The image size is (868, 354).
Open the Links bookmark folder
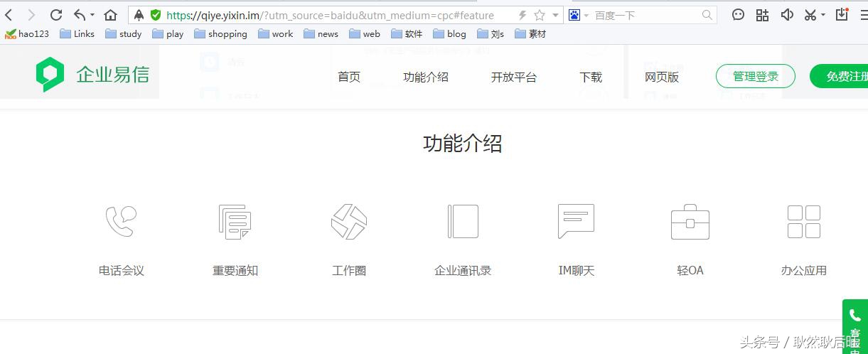(77, 33)
